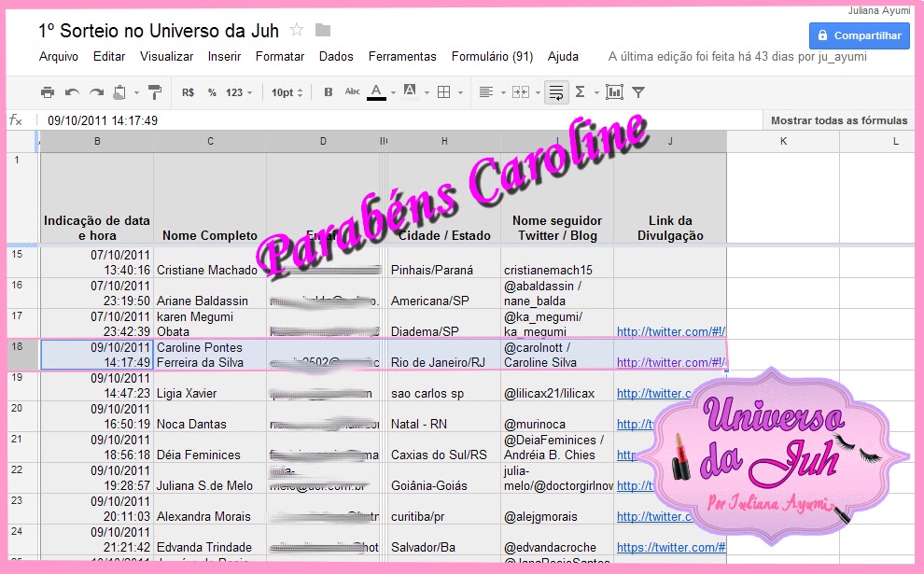
Task: Select the paint format roller tool
Action: 154,92
